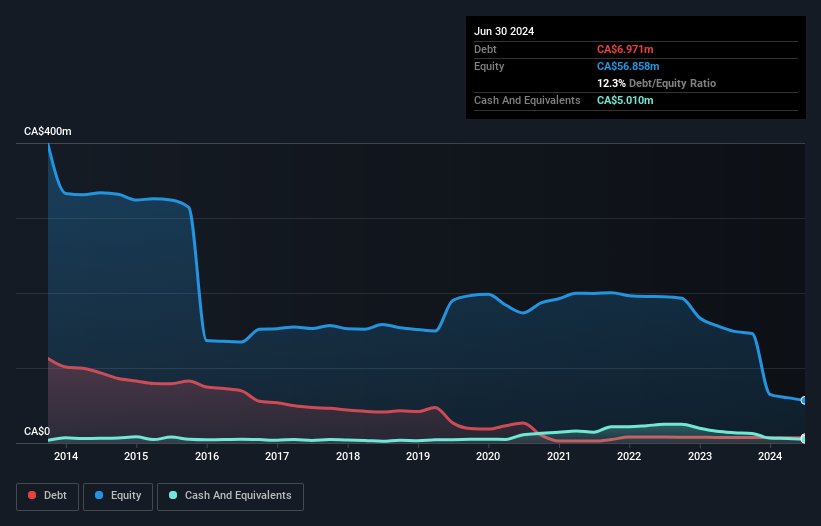Click the 12.3% Debt/Equity Ratio text
This screenshot has height=526, width=821.
click(x=657, y=83)
